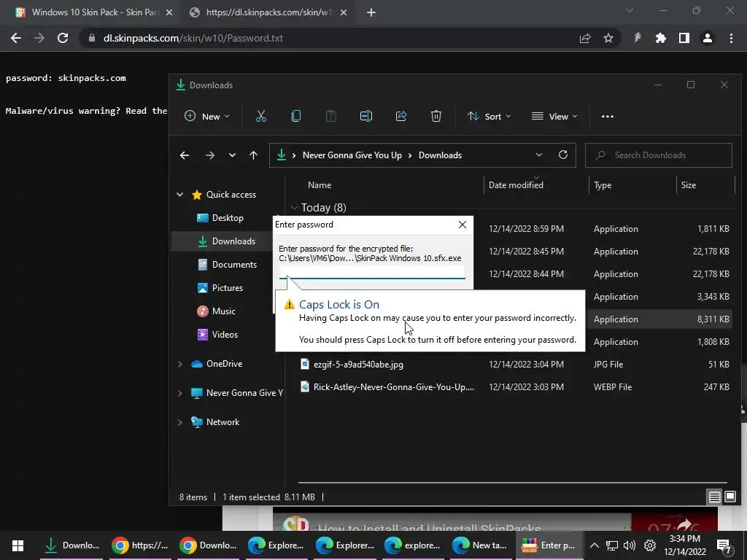Open a new Chrome tab with plus

click(371, 12)
